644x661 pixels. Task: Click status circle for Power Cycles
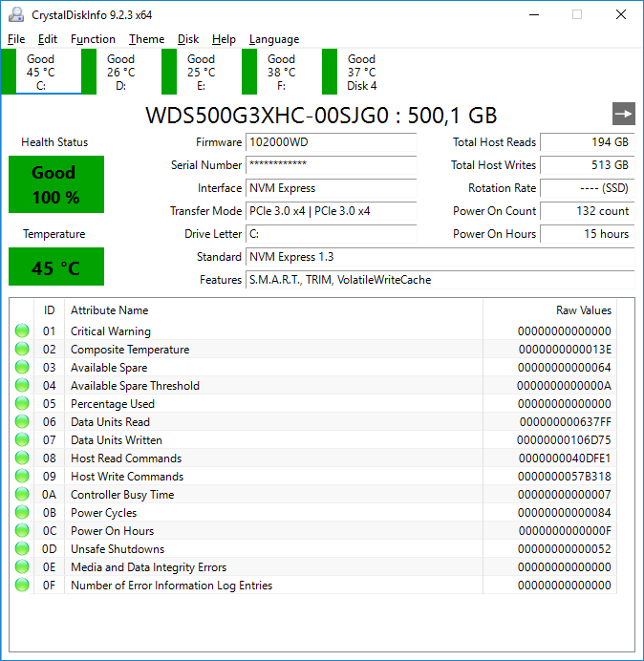[x=22, y=512]
